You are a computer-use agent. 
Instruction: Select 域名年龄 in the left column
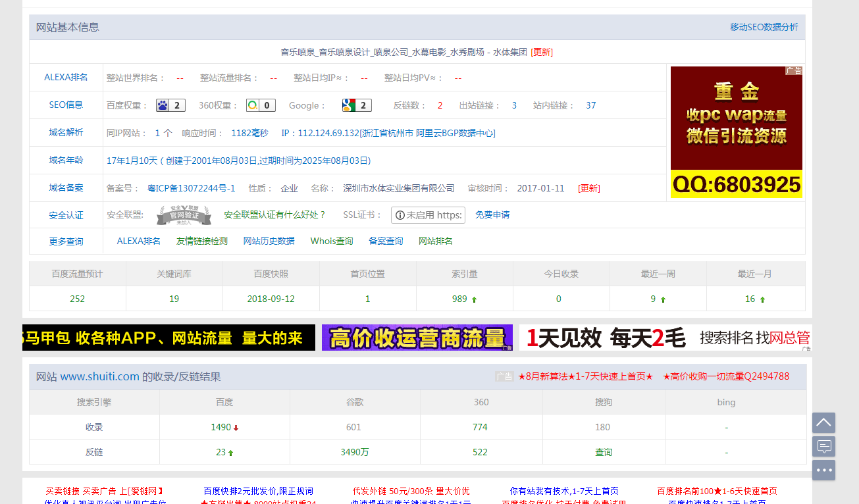[66, 160]
